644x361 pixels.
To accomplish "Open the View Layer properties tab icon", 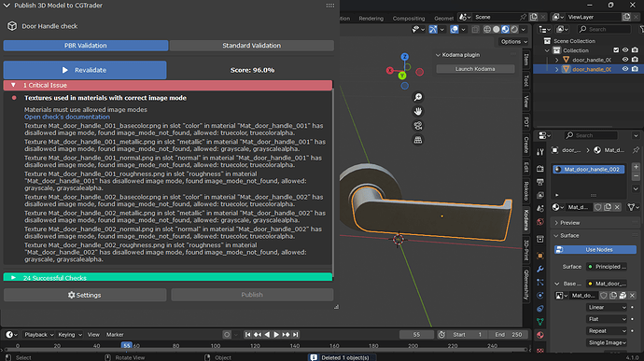I will 540,195.
